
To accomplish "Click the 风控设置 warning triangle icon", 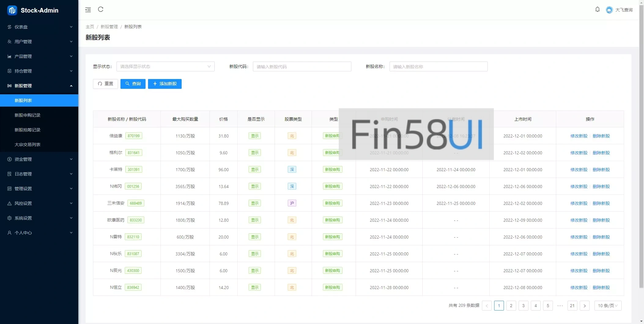I will click(9, 203).
